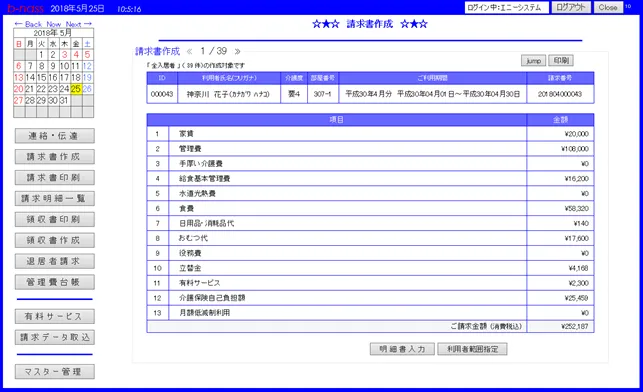The width and height of the screenshot is (643, 392).
Task: Open 退居者請求 sidebar button
Action: [55, 262]
